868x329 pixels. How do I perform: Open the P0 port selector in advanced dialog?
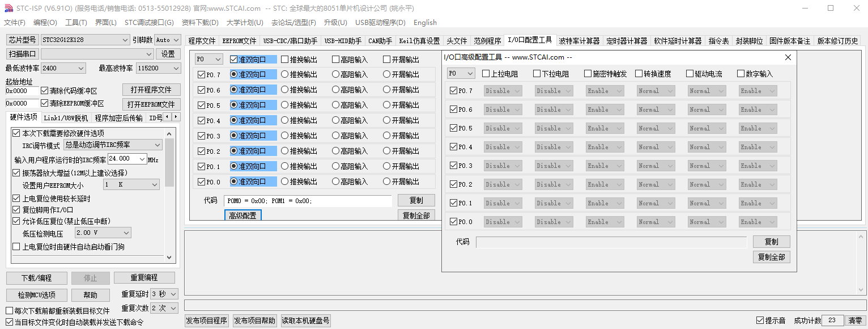(x=461, y=73)
